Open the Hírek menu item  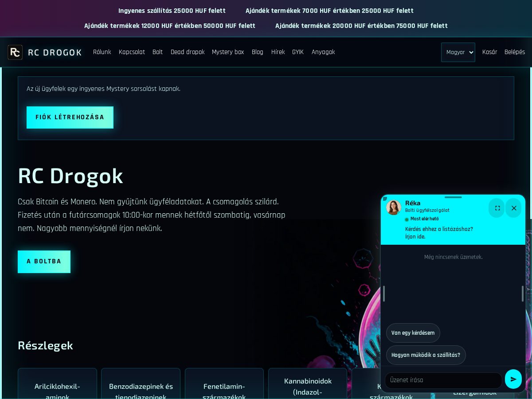[278, 52]
